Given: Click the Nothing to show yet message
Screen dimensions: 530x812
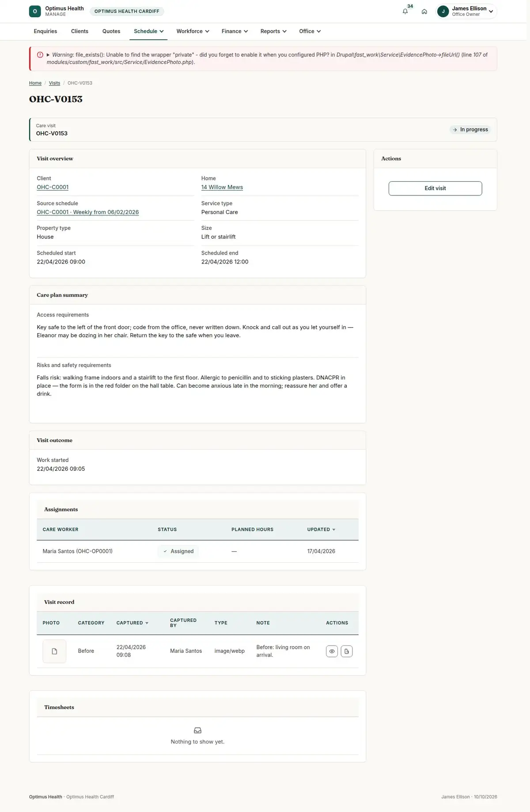Looking at the screenshot, I should pyautogui.click(x=198, y=742).
